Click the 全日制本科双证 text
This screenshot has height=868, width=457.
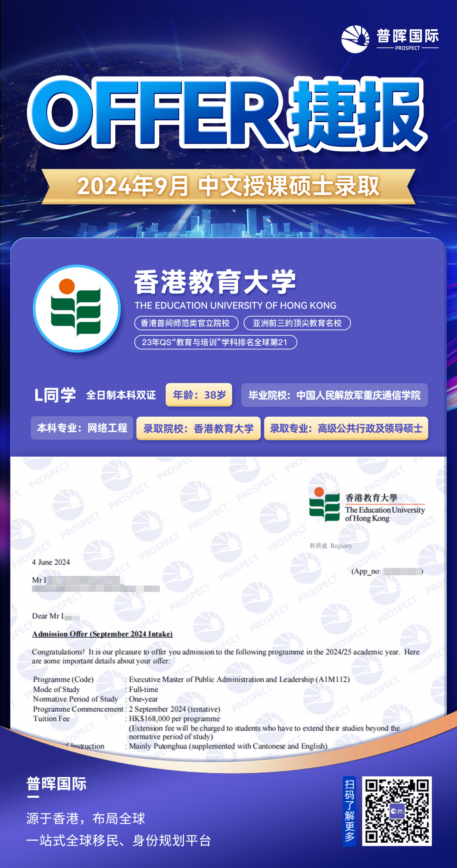coord(121,395)
